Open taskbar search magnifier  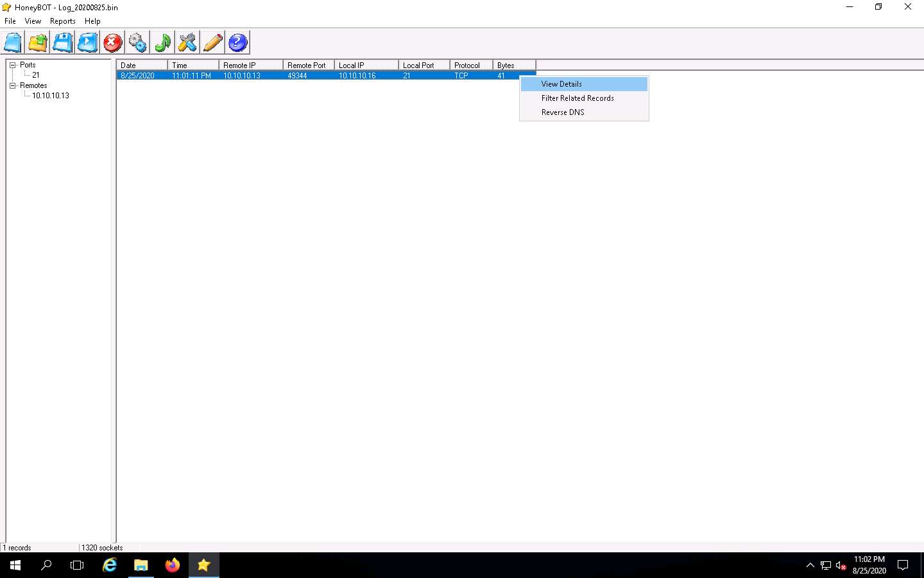(x=46, y=565)
